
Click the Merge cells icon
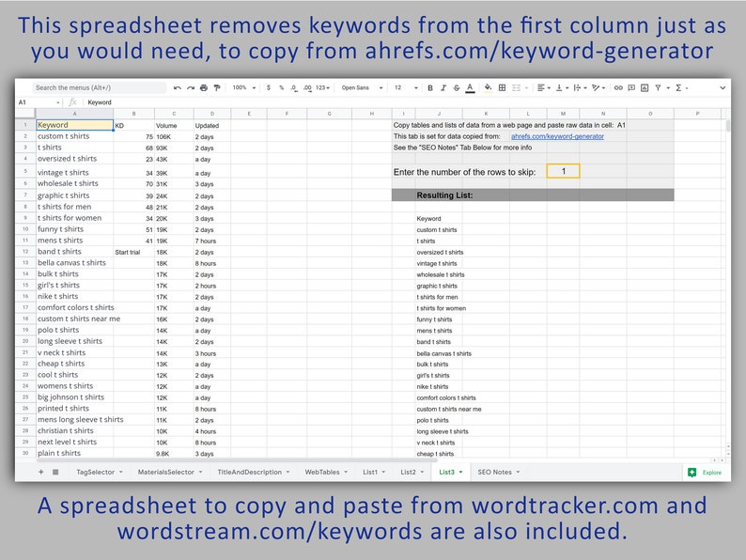click(x=516, y=87)
